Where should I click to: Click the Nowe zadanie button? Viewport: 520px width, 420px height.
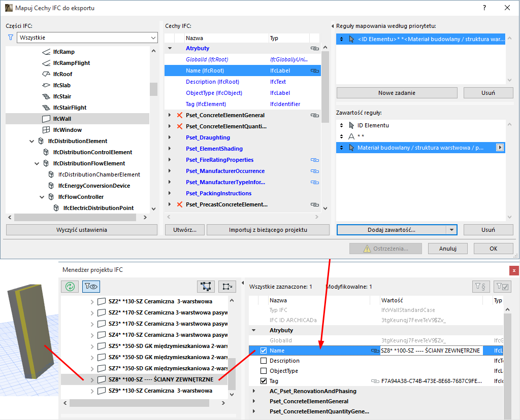(397, 93)
